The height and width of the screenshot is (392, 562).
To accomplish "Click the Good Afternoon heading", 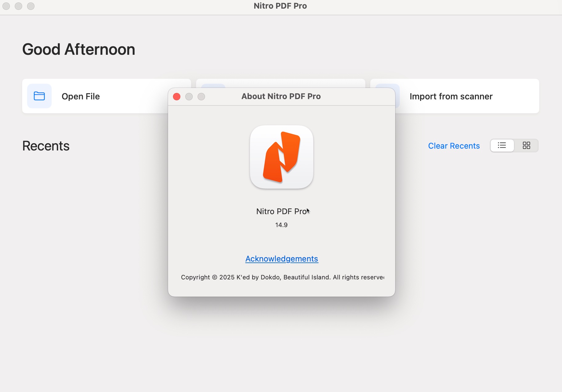I will (x=79, y=49).
